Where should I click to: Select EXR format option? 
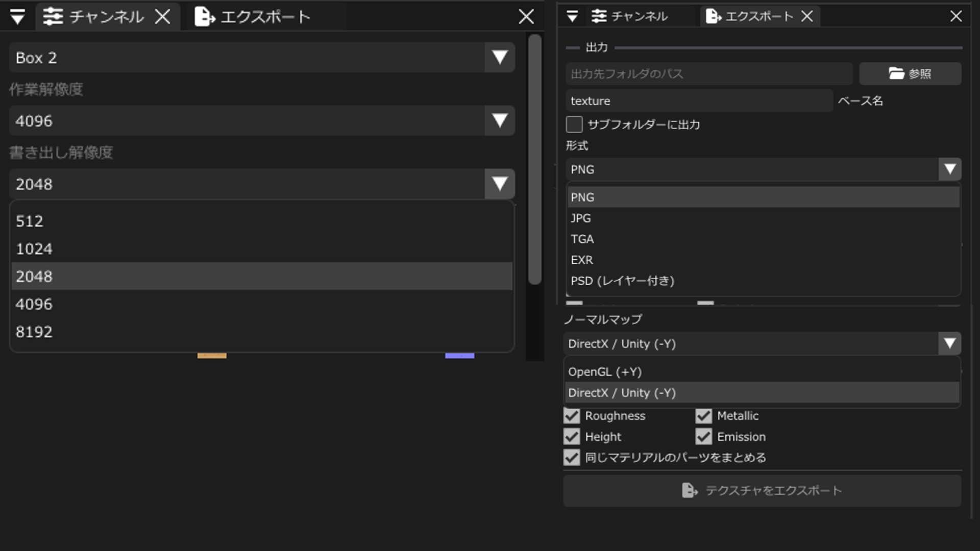coord(764,260)
